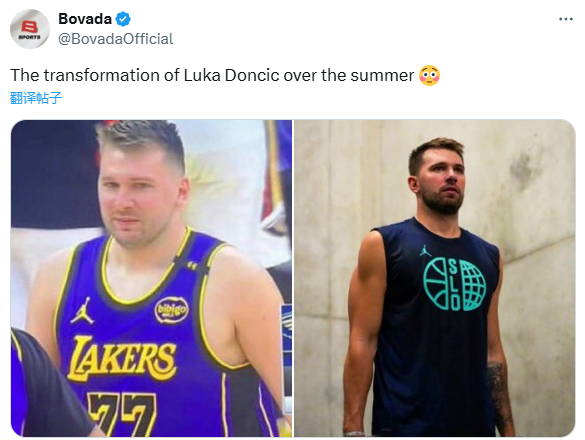Click the number 77 on jersey
585x440 pixels.
click(x=122, y=414)
